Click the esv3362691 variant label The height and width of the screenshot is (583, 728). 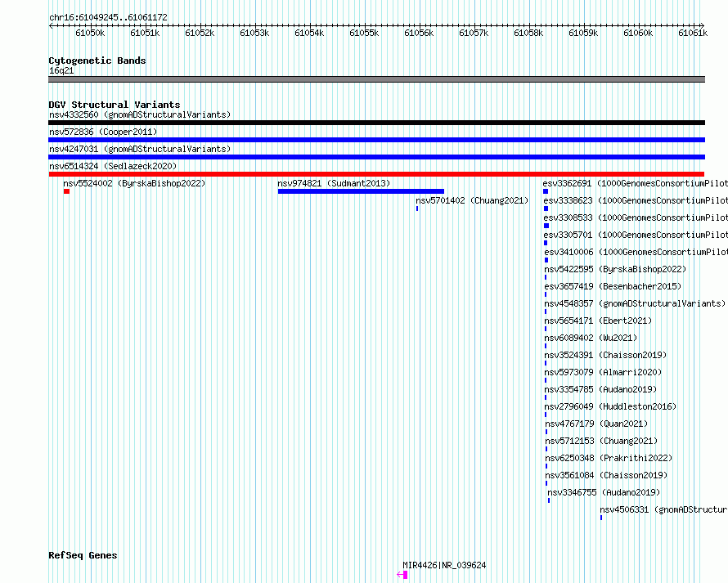635,183
